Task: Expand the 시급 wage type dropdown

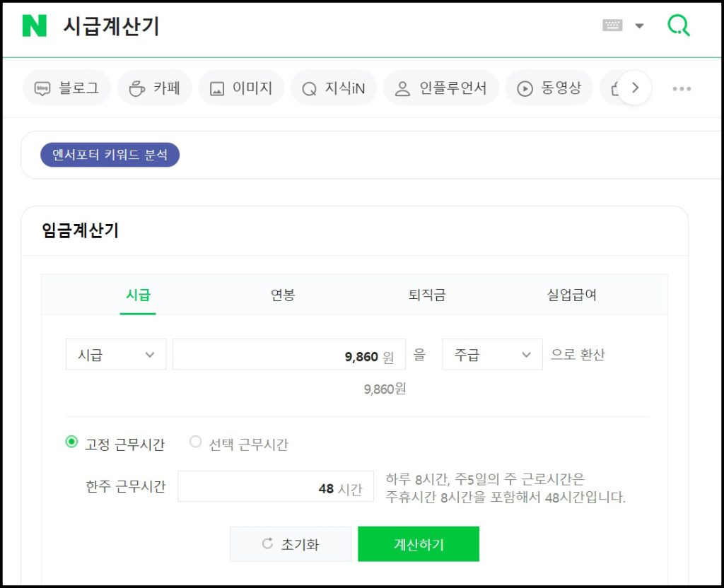Action: coord(116,355)
